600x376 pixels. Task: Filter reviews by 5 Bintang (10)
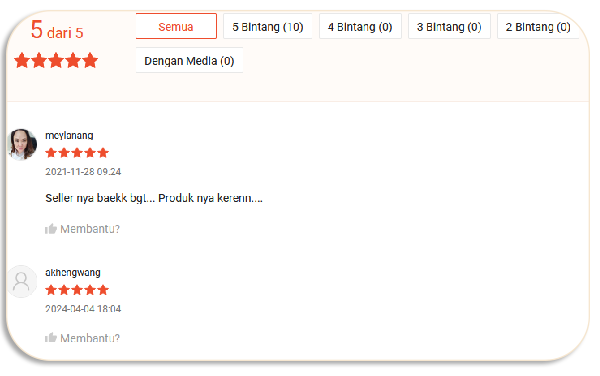point(267,26)
